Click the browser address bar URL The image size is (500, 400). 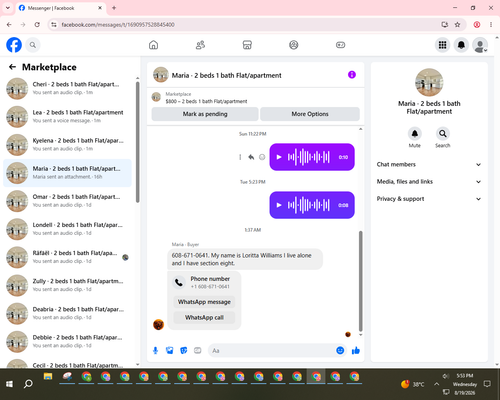point(118,25)
